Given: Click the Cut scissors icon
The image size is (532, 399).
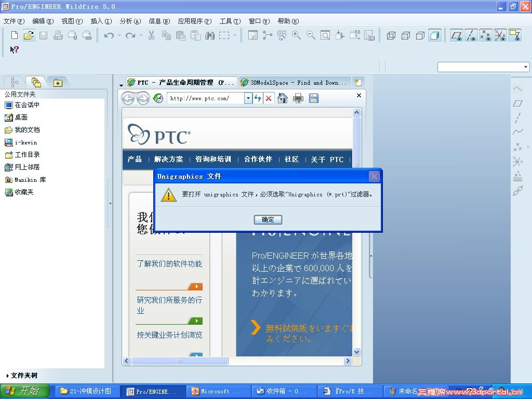Looking at the screenshot, I should (151, 35).
